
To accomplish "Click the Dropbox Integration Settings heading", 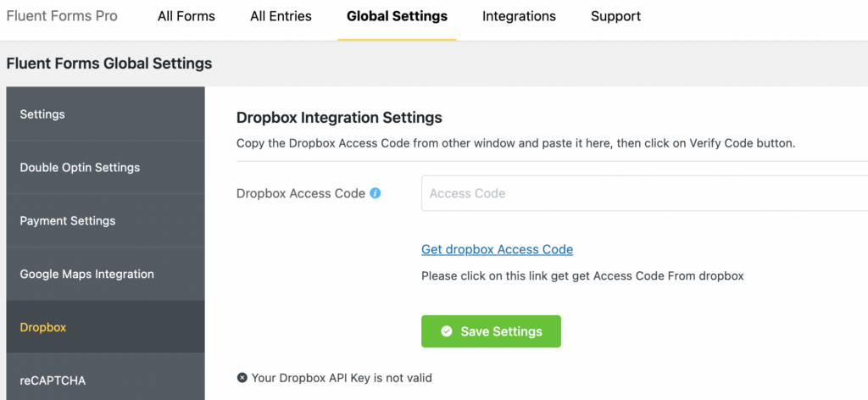I will coord(339,117).
